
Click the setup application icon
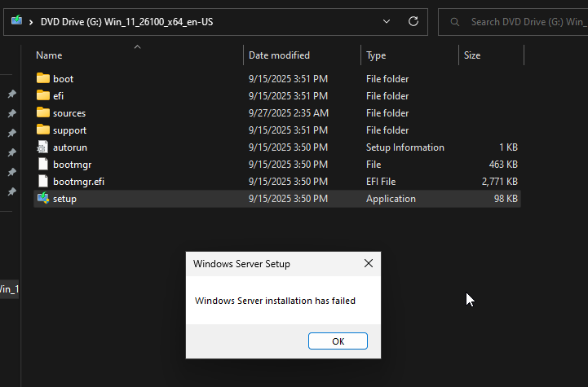pos(43,198)
